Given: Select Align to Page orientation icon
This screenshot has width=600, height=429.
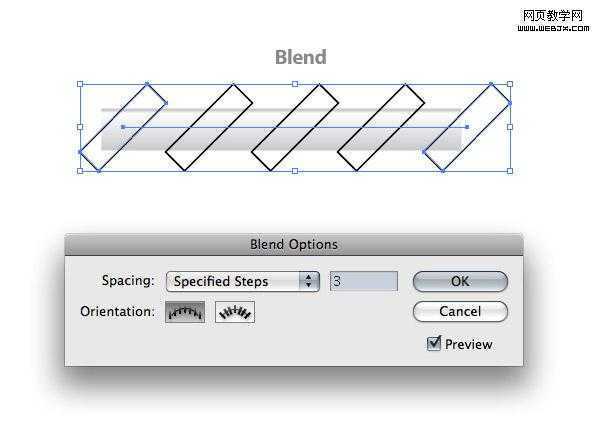Looking at the screenshot, I should (x=185, y=312).
